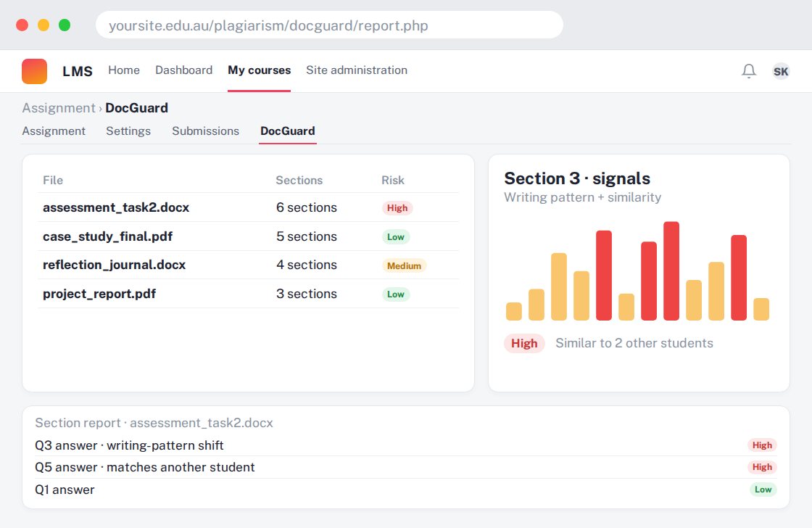Image resolution: width=812 pixels, height=528 pixels.
Task: Click the High risk badge for assessment_task2.docx
Action: (x=397, y=207)
